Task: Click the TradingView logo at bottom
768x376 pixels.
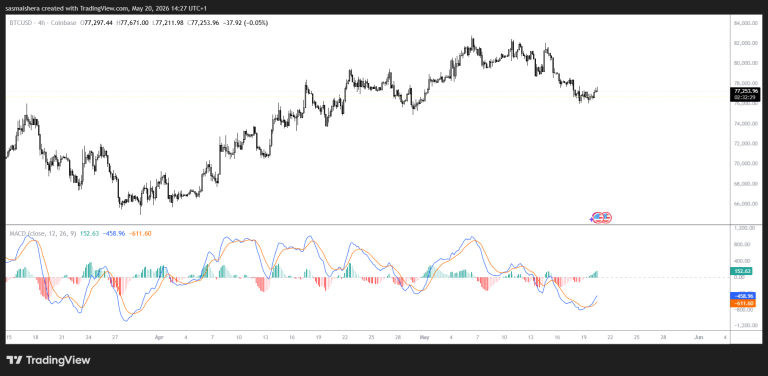Action: tap(48, 360)
